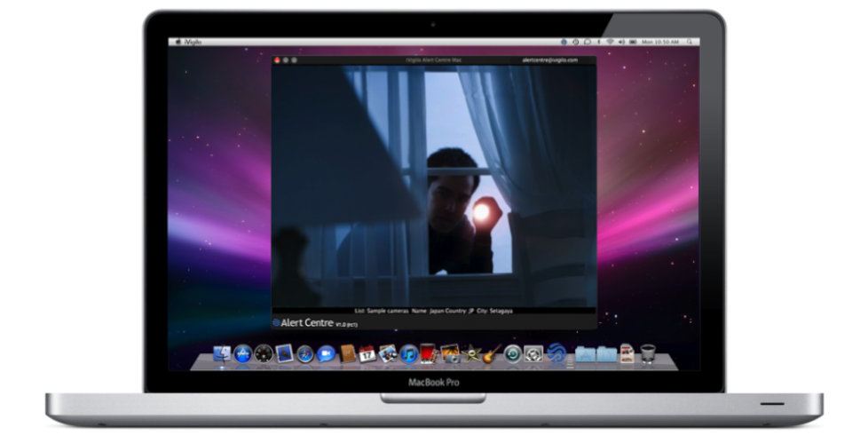This screenshot has height=443, width=868.
Task: Click the alertcentre@ivigilo.com account label
Action: [549, 59]
